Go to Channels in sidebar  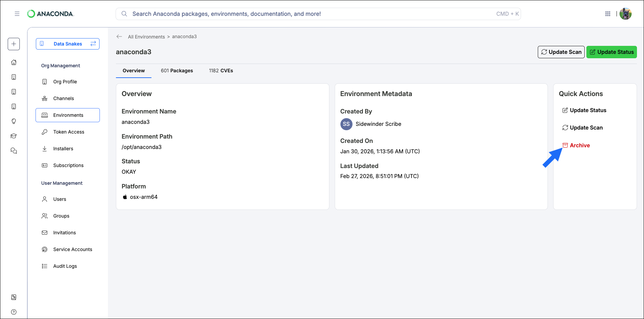point(68,98)
